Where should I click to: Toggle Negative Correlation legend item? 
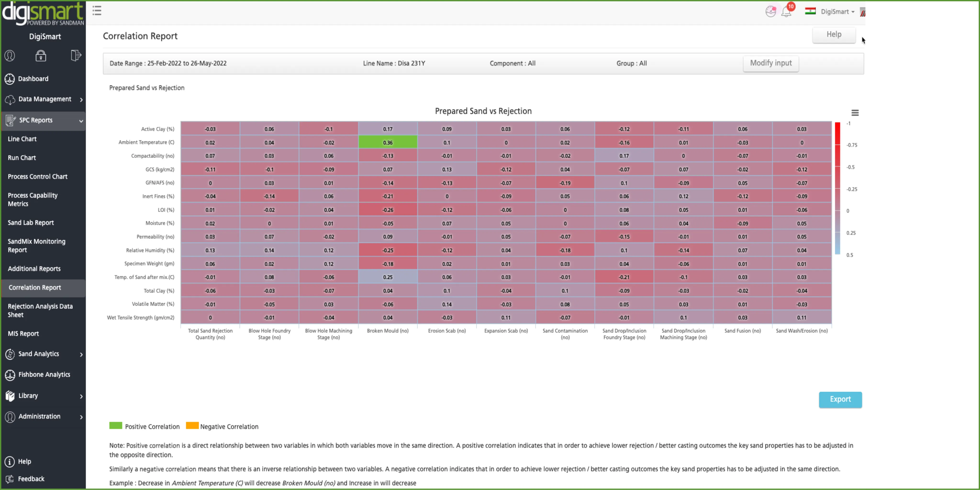click(222, 426)
